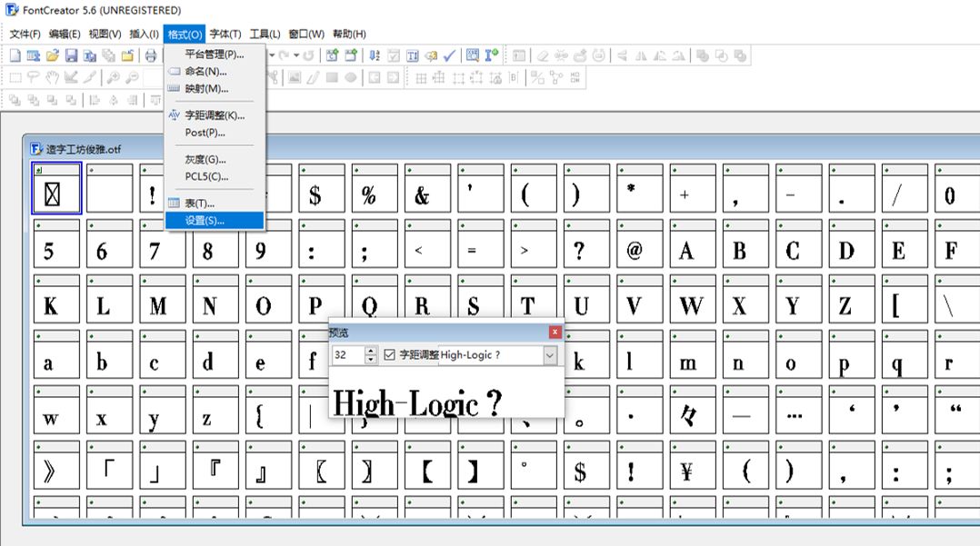The width and height of the screenshot is (980, 546).
Task: Click the font window icon beside 造字工坊俊雅.otf
Action: (x=37, y=149)
